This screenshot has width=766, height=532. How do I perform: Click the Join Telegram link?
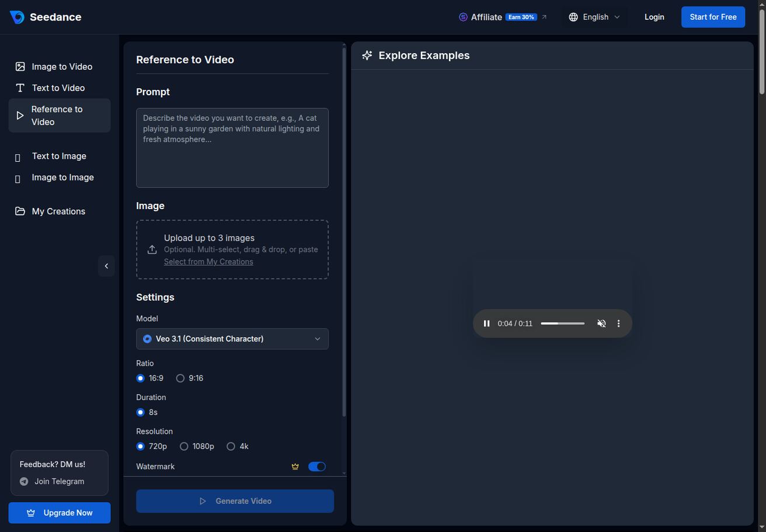59,481
